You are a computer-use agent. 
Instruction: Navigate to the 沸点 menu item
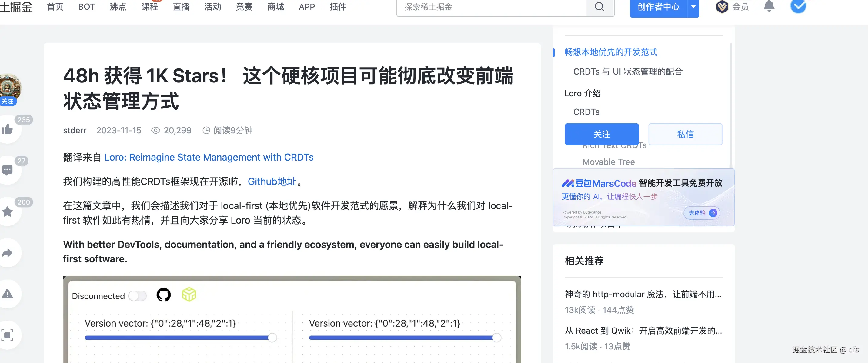pyautogui.click(x=118, y=7)
